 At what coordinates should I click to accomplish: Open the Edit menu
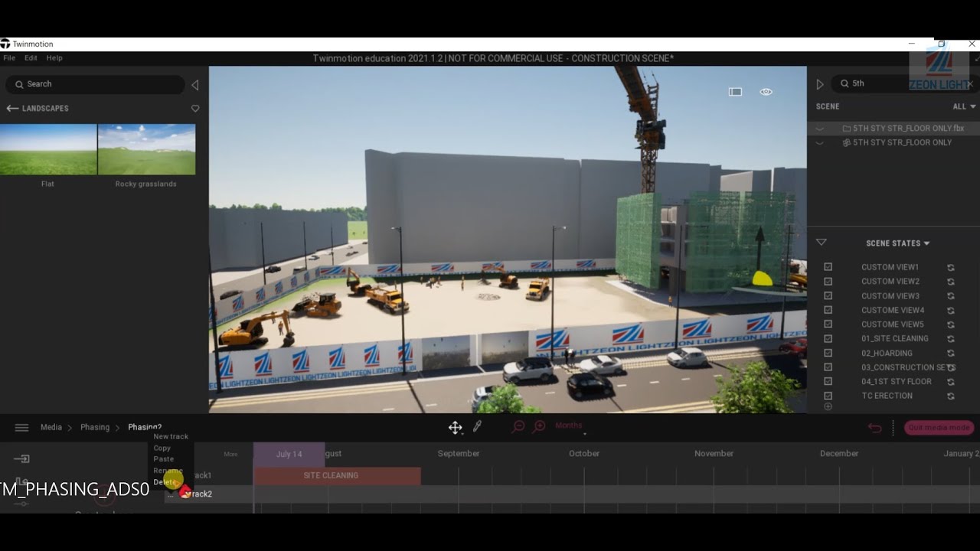coord(31,58)
